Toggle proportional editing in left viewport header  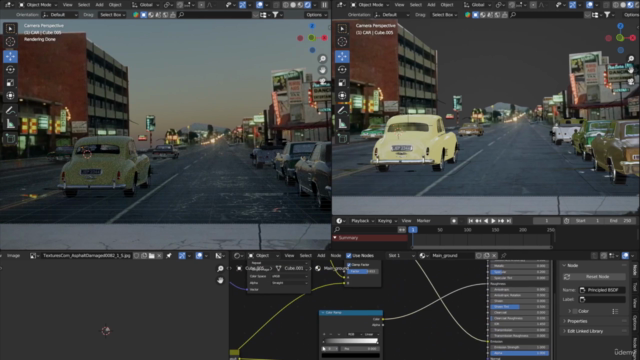[x=201, y=5]
